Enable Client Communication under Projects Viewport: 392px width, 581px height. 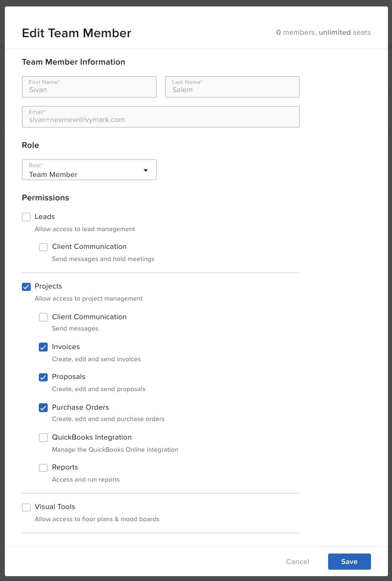pyautogui.click(x=43, y=317)
